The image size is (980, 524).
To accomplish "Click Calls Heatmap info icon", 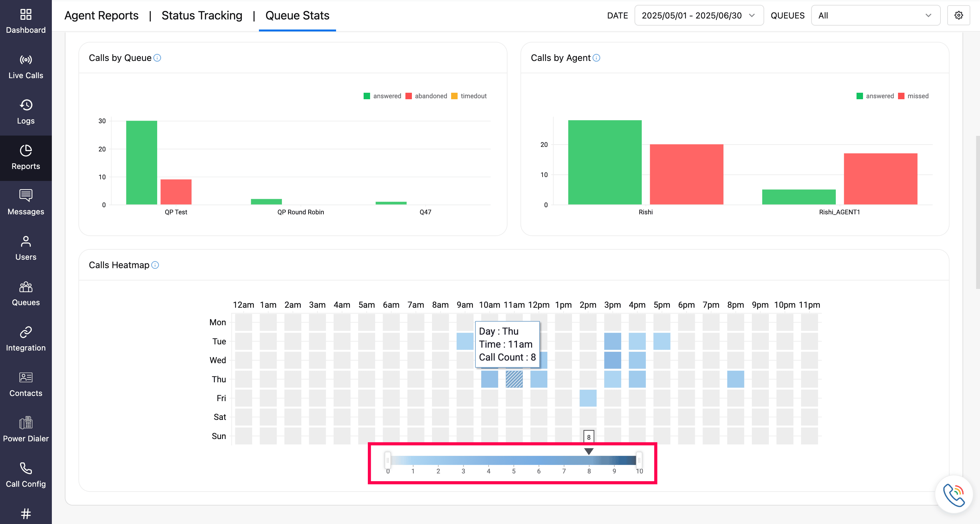I will (155, 265).
